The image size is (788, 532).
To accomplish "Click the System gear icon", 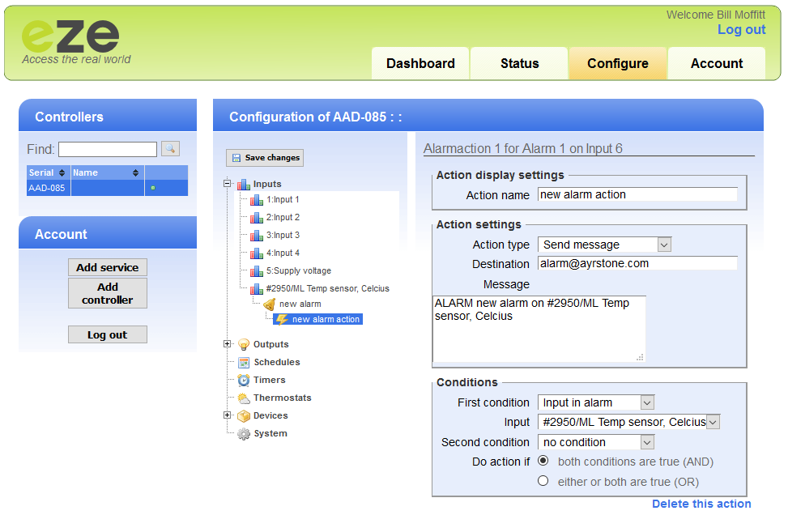I will (244, 434).
